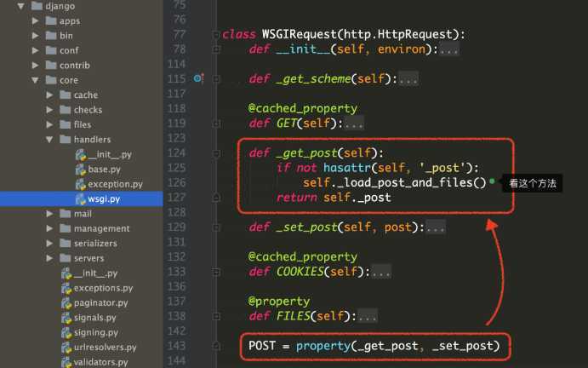This screenshot has height=368, width=588.
Task: Click the serializers folder icon
Action: pyautogui.click(x=66, y=244)
